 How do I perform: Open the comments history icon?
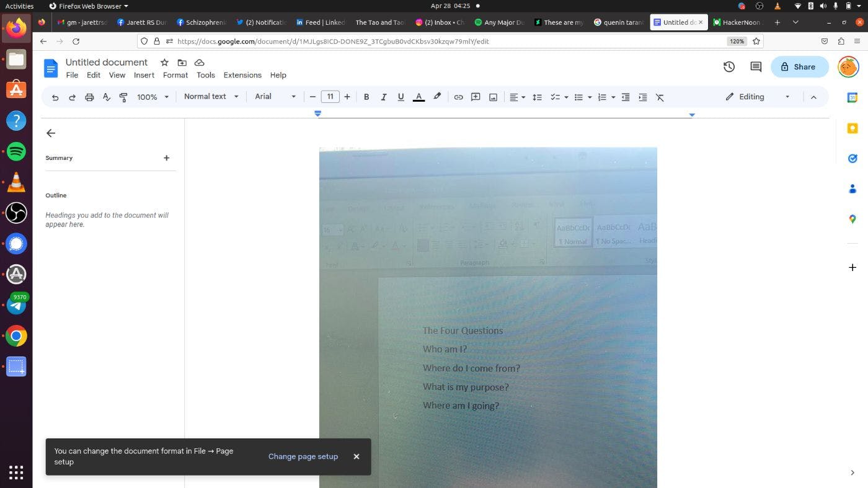(x=756, y=67)
